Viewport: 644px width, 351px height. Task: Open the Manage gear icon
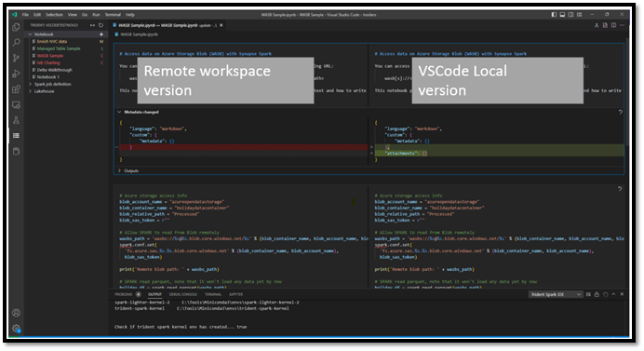[16, 329]
